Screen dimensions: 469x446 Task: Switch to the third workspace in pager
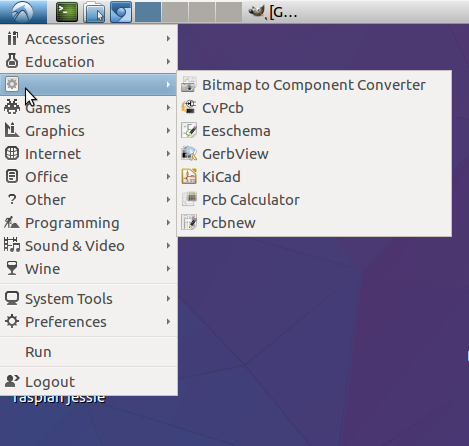[202, 12]
